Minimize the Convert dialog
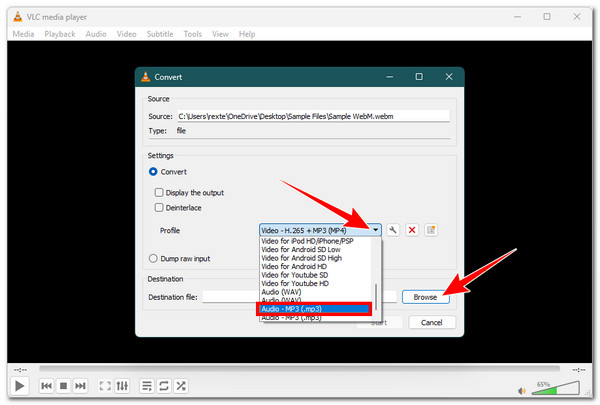 pos(390,77)
